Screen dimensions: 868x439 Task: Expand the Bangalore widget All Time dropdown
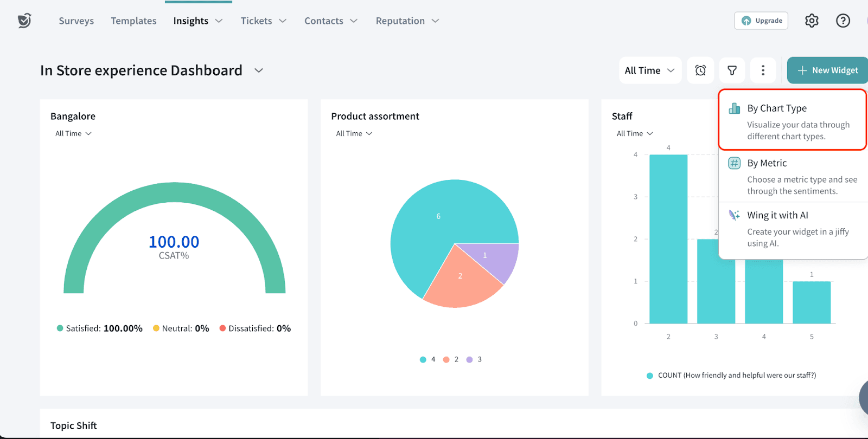73,133
